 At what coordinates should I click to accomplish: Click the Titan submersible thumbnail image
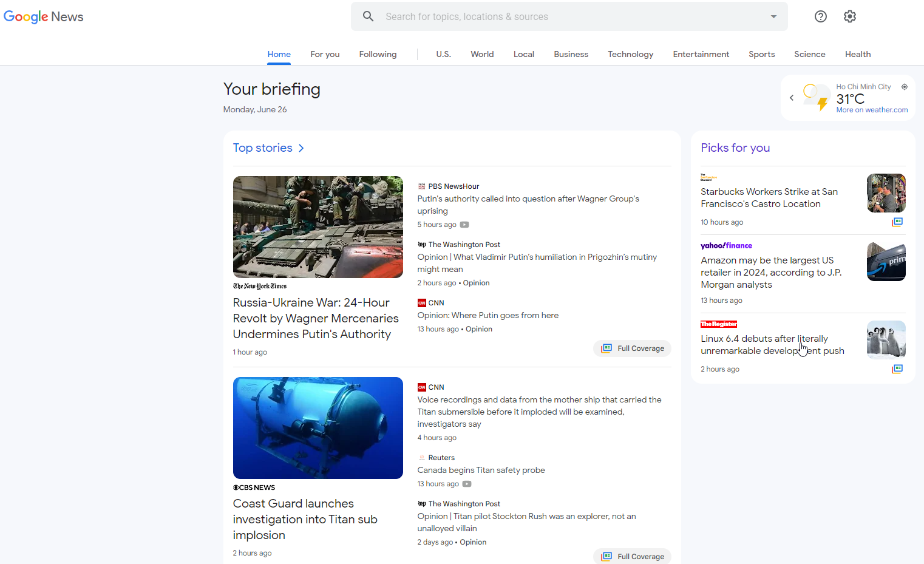click(318, 427)
